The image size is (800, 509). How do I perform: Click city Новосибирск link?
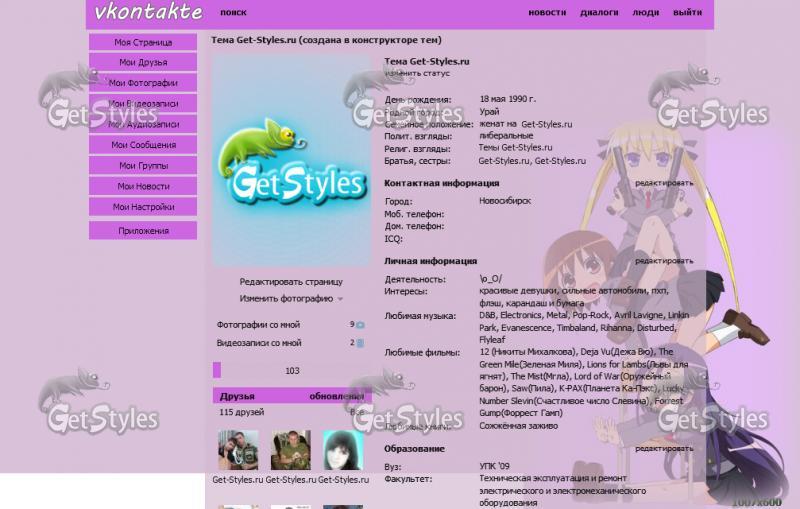pos(505,201)
